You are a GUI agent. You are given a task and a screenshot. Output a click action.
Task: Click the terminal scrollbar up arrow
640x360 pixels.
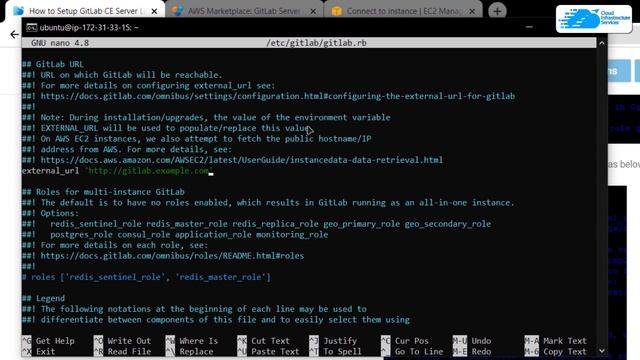(602, 43)
